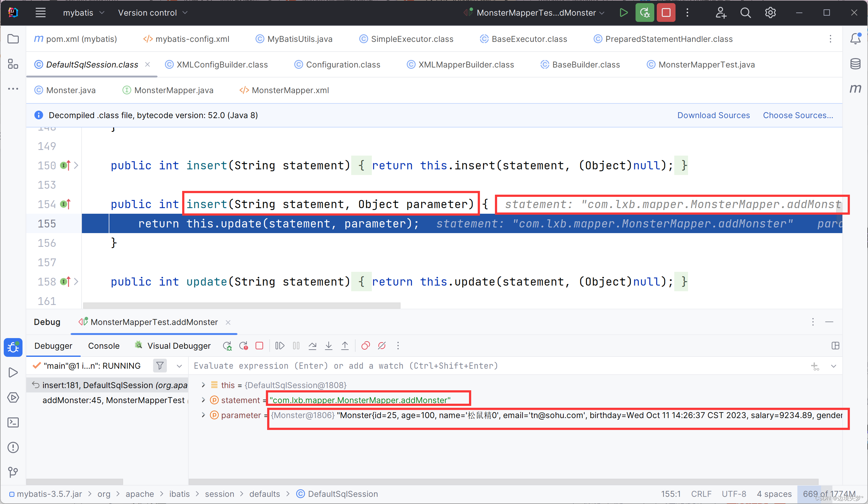Click the Step Into debugger icon
The width and height of the screenshot is (868, 504).
pyautogui.click(x=329, y=346)
